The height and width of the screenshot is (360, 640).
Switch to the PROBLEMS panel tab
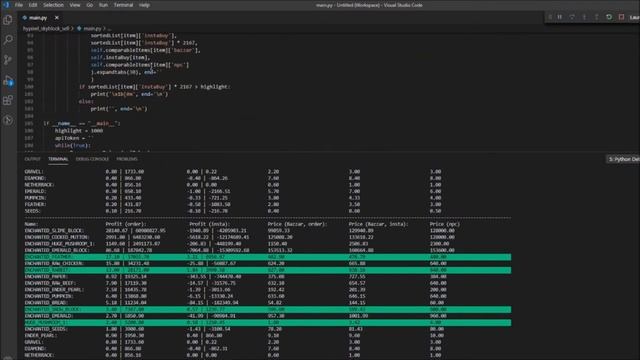pos(127,159)
